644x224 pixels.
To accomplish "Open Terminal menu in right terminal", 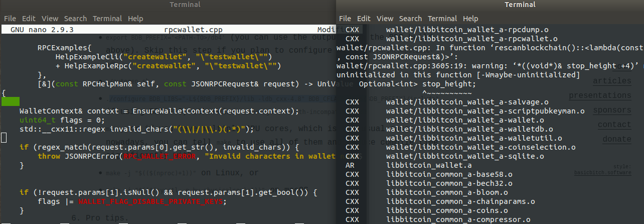I will 442,19.
